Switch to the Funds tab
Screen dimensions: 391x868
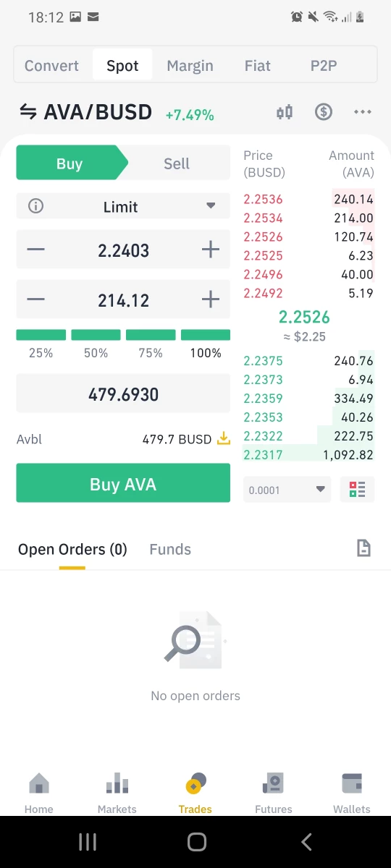pyautogui.click(x=170, y=549)
